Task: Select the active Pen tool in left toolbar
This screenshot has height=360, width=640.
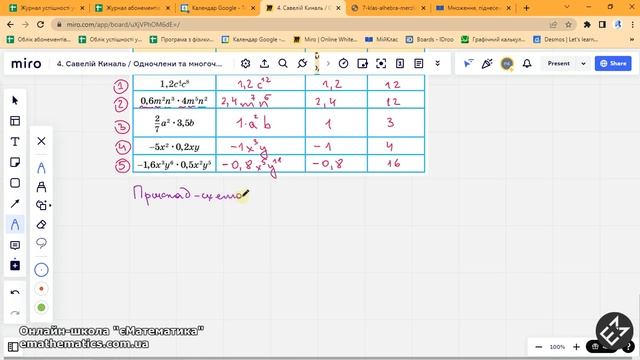Action: [x=15, y=224]
